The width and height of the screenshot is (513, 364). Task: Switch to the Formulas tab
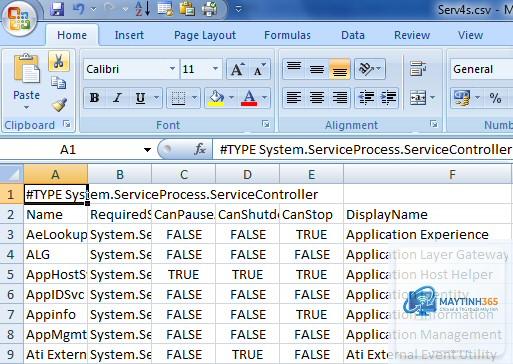coord(287,35)
